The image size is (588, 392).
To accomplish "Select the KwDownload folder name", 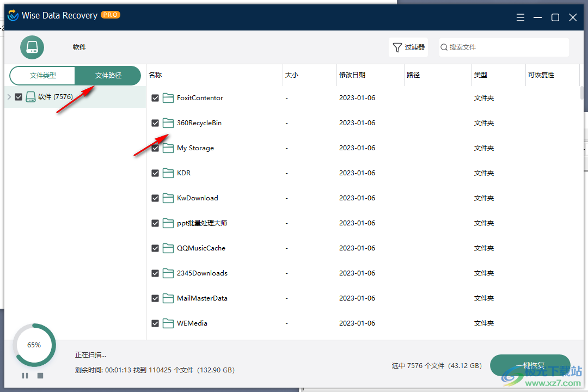I will point(197,198).
